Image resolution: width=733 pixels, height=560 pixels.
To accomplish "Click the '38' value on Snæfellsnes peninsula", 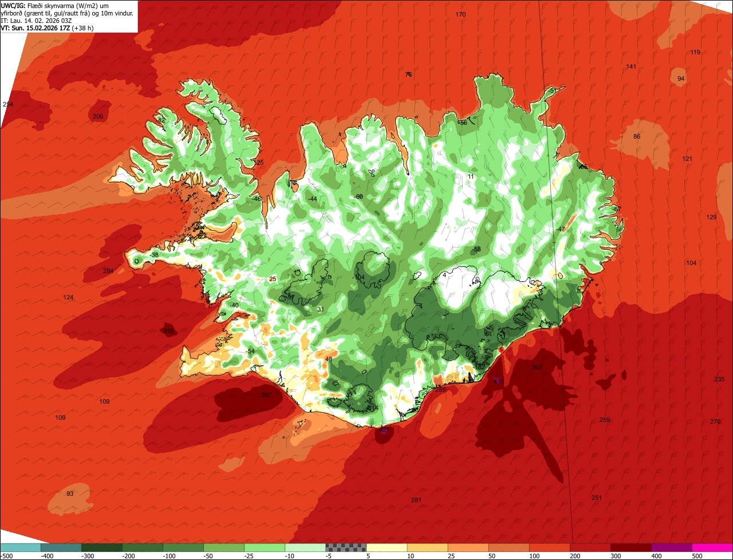I will [155, 255].
